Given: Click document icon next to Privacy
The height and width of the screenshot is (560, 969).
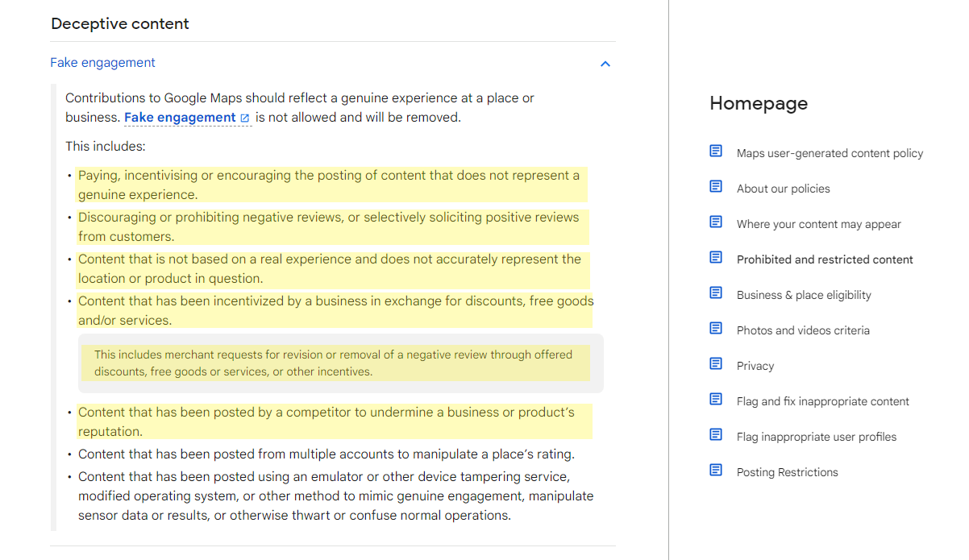Looking at the screenshot, I should (716, 364).
